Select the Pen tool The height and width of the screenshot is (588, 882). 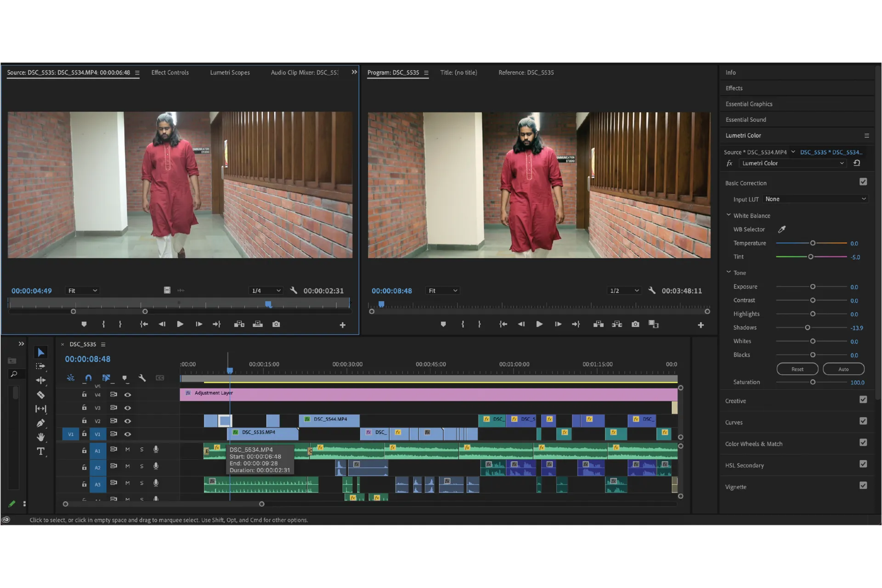click(41, 423)
